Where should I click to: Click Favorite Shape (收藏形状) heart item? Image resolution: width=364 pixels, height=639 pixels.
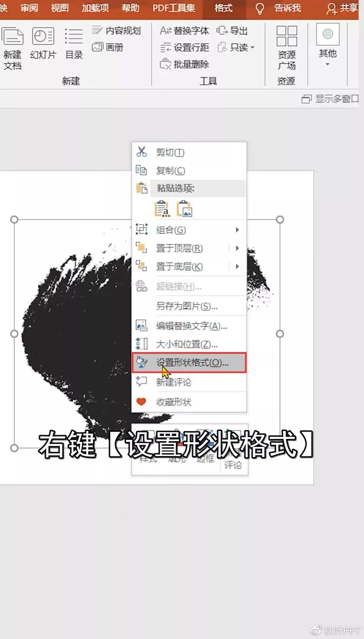click(189, 402)
